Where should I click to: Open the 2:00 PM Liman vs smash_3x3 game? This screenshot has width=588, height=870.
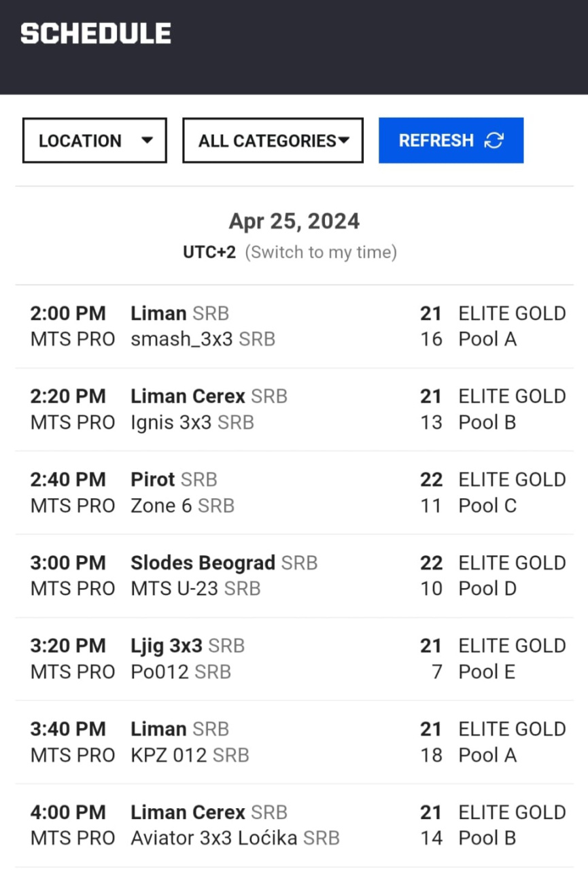click(294, 326)
